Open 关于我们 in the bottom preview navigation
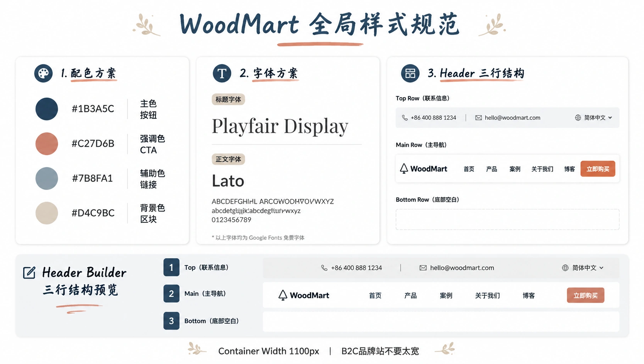 [x=487, y=296]
